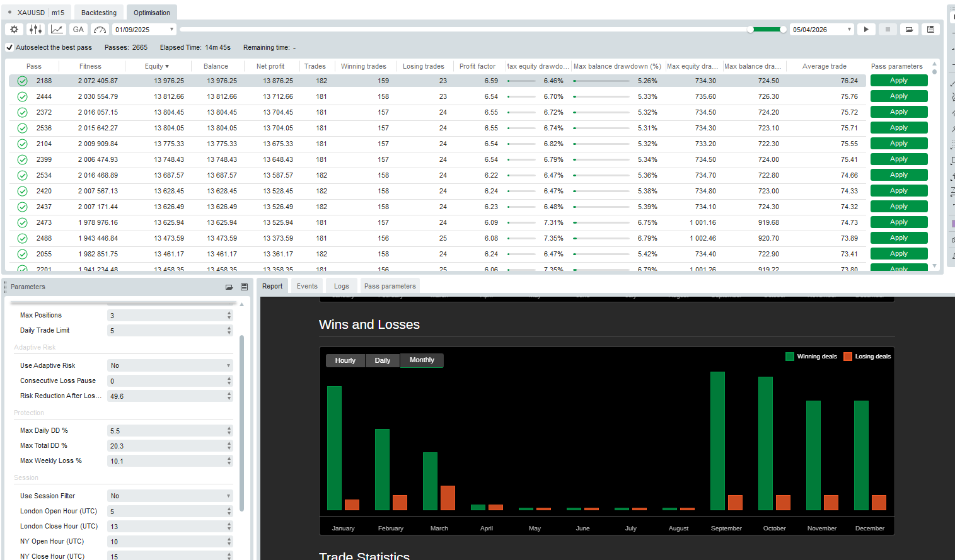Screen dimensions: 955x560
Task: Increase Max Positions using its stepper
Action: pos(229,312)
